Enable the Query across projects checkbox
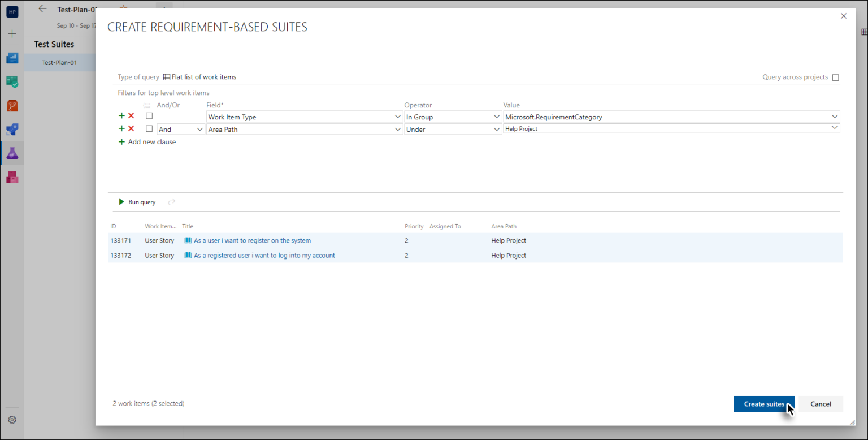 click(x=835, y=77)
